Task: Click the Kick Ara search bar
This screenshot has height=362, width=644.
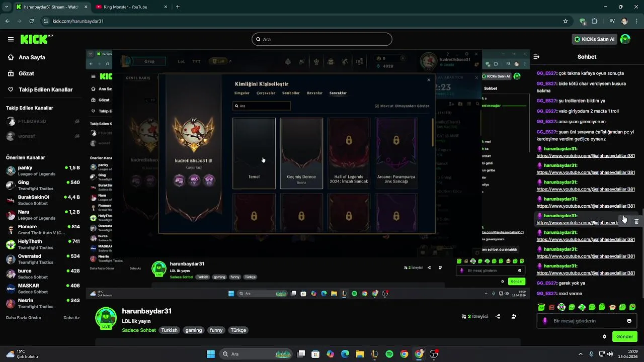Action: click(x=322, y=39)
